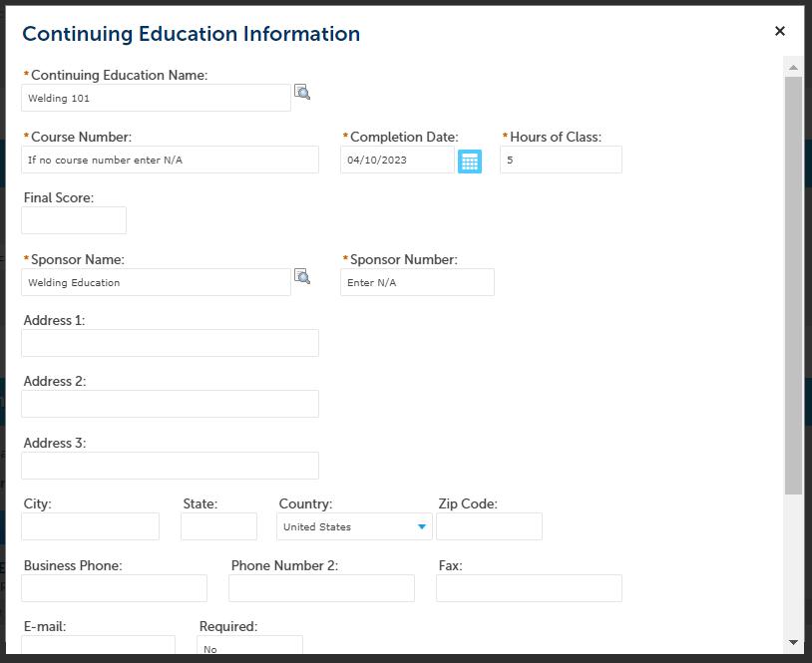Screen dimensions: 812x663
Task: Select the Final Score input box
Action: click(74, 220)
